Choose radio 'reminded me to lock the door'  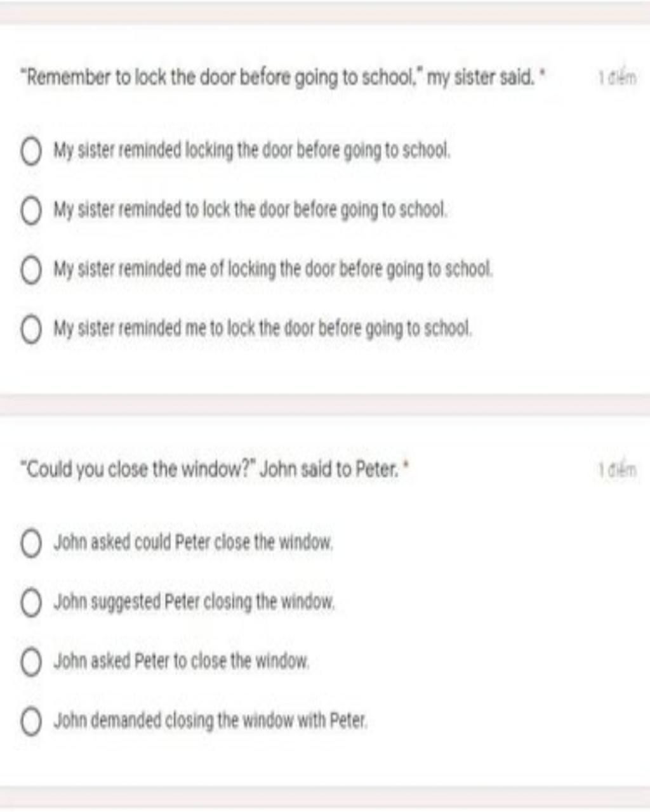[30, 330]
